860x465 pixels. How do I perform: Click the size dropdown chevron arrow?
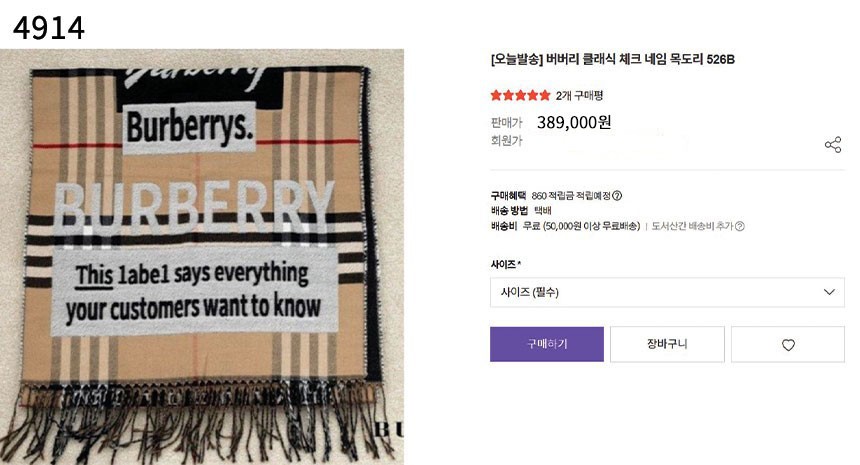click(x=828, y=292)
